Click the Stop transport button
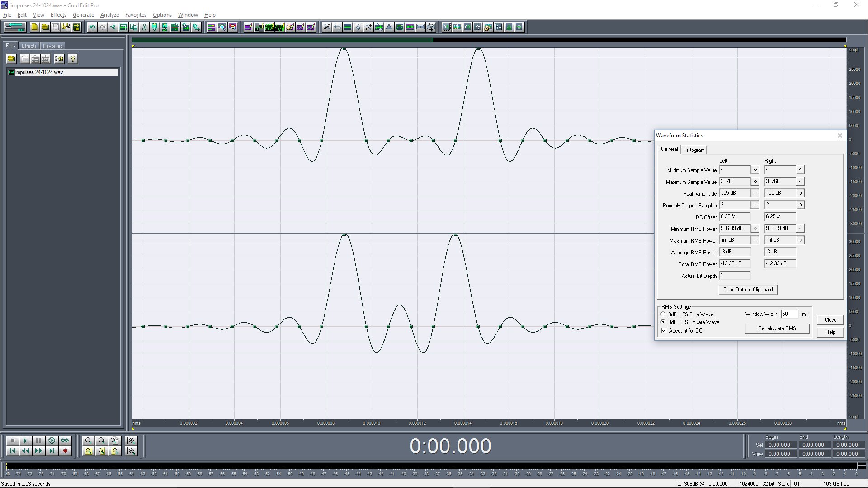 tap(13, 441)
